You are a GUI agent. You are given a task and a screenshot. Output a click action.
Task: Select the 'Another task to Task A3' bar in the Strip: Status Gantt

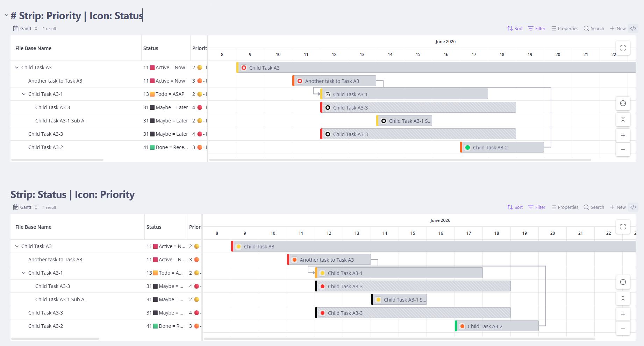pyautogui.click(x=329, y=260)
